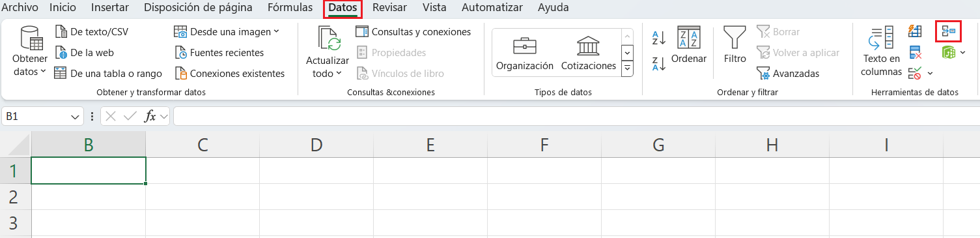980x238 pixels.
Task: Click inside the formula bar field
Action: (x=576, y=117)
